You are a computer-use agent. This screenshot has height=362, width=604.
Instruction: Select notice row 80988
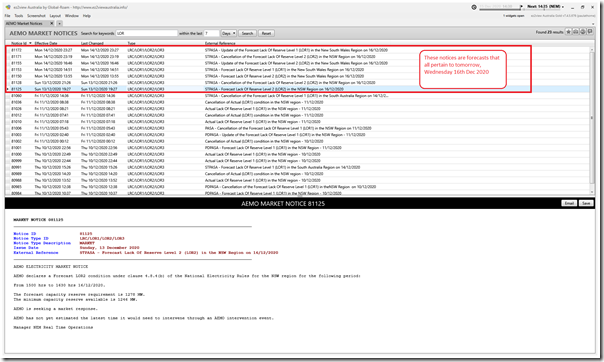(297, 180)
